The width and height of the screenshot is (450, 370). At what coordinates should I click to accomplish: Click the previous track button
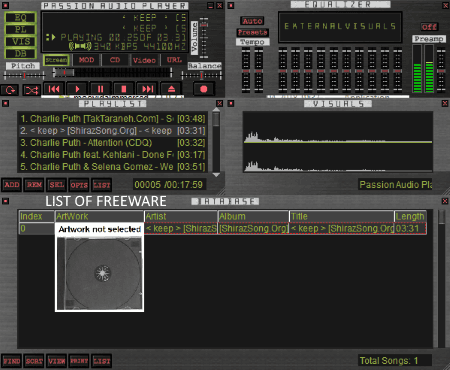pos(54,89)
